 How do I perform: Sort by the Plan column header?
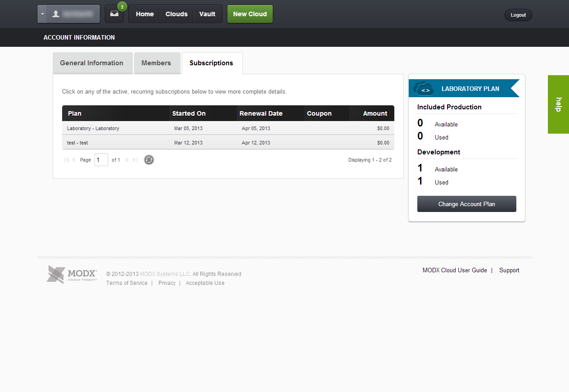[x=116, y=113]
